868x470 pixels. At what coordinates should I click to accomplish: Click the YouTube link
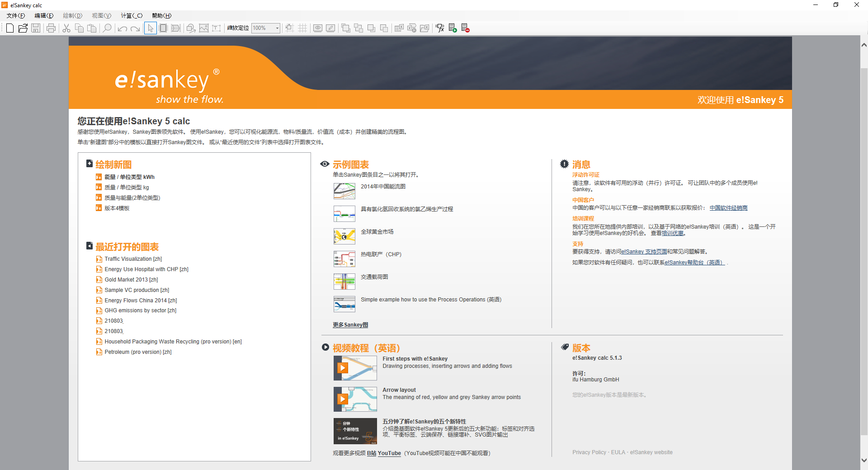389,453
